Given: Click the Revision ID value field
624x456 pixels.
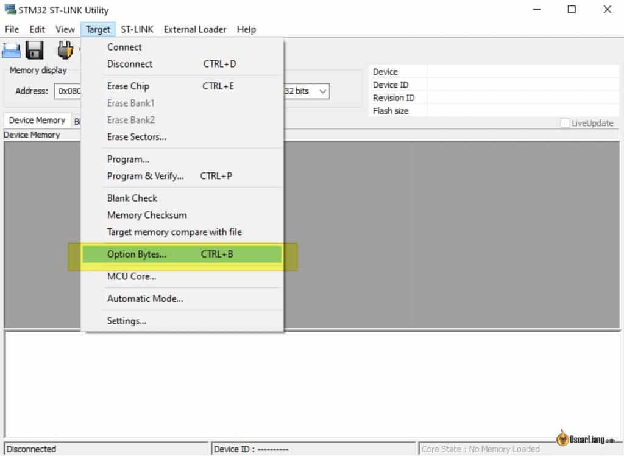Looking at the screenshot, I should pos(523,97).
